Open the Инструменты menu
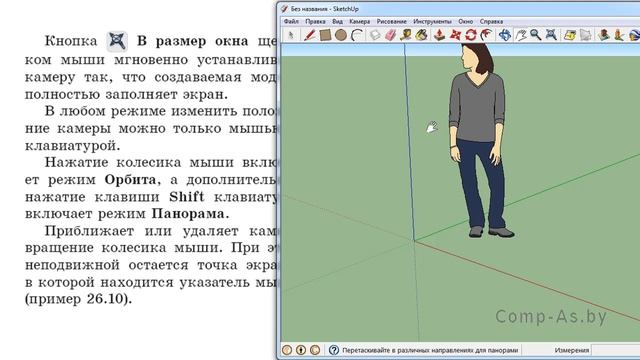Screen dimensions: 640x360 [432, 21]
